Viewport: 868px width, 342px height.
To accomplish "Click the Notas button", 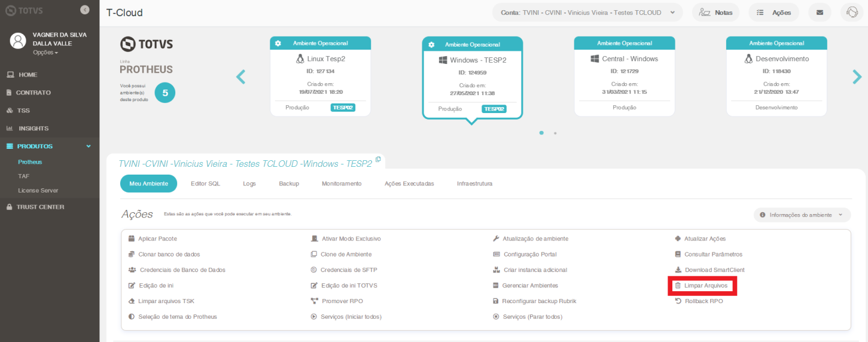I will [x=715, y=12].
